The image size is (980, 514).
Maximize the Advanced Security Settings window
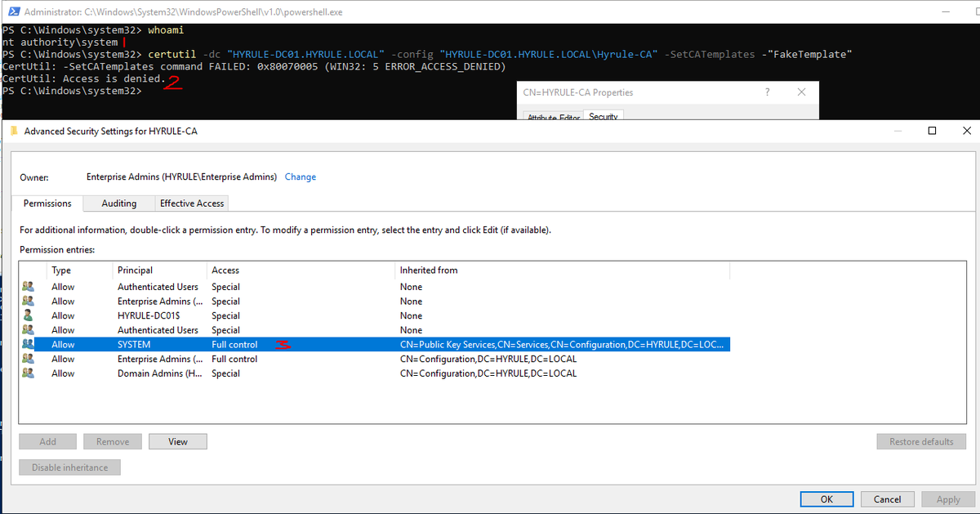point(932,131)
